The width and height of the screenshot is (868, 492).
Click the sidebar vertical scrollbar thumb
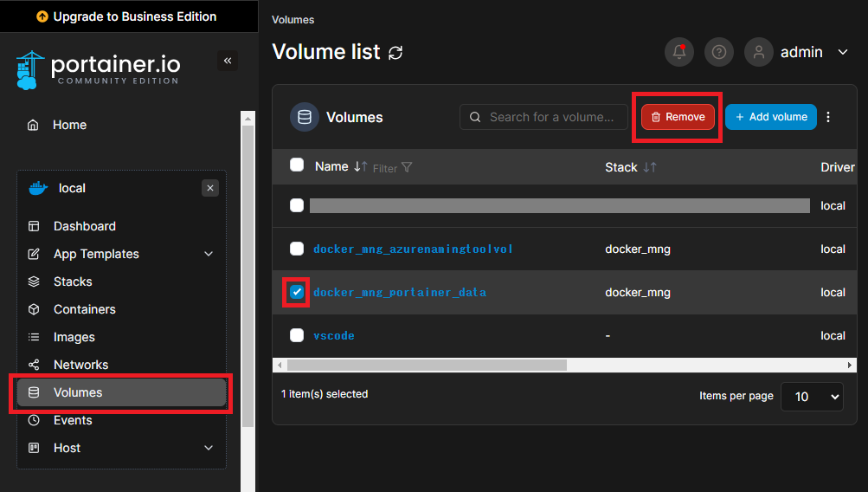(248, 276)
